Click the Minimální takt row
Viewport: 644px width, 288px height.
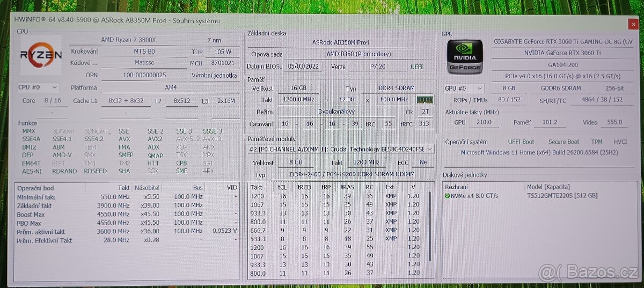[x=127, y=197]
